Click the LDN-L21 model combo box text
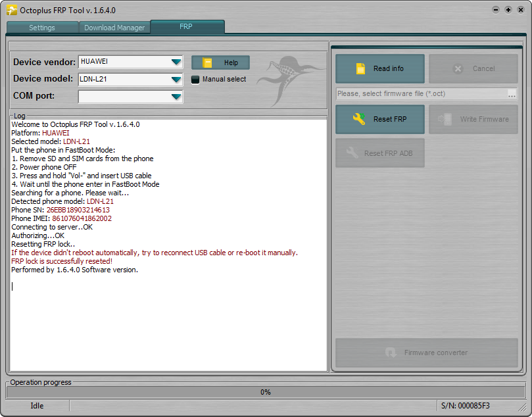 pos(93,79)
